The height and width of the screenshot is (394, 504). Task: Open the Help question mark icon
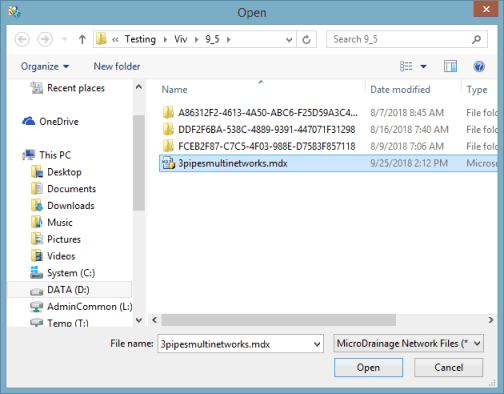coord(479,66)
